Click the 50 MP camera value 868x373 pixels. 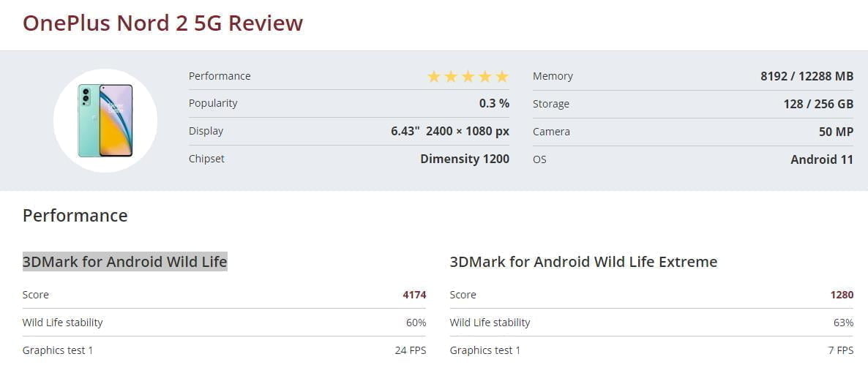click(x=836, y=132)
